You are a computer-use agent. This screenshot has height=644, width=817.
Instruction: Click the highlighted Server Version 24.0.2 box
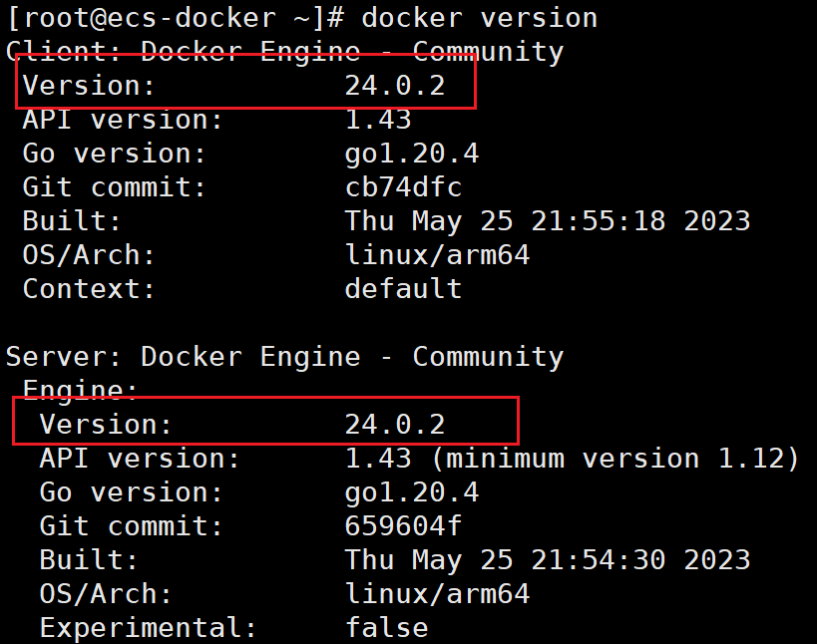tap(264, 423)
